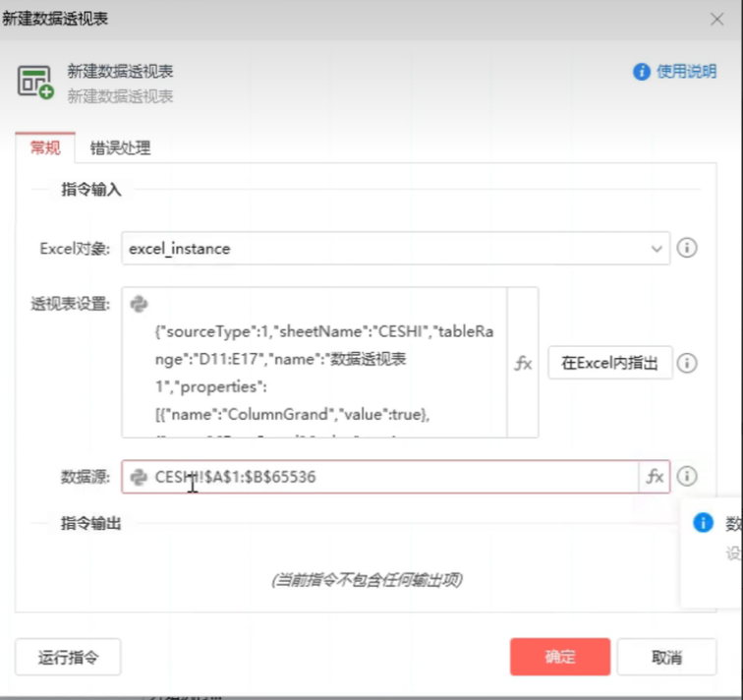Open the 使用说明 help link

(686, 72)
